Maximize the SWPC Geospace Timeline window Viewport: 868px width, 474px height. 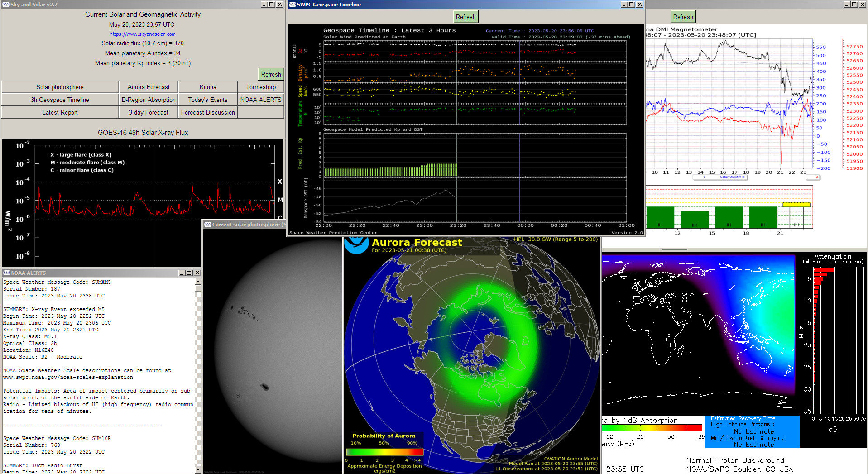point(632,4)
